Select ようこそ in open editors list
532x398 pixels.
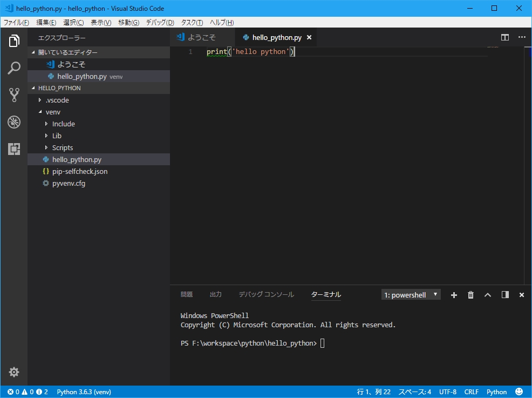[99, 64]
